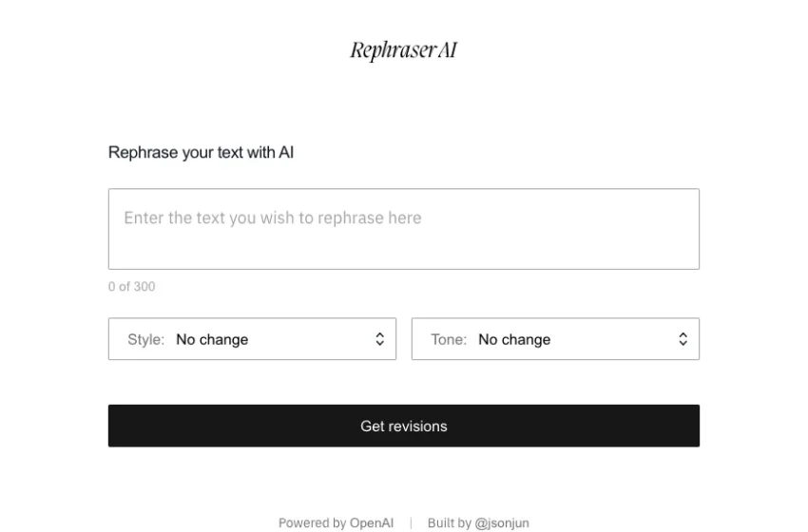Click the "0 of 300" character counter
The height and width of the screenshot is (532, 808).
coord(131,286)
